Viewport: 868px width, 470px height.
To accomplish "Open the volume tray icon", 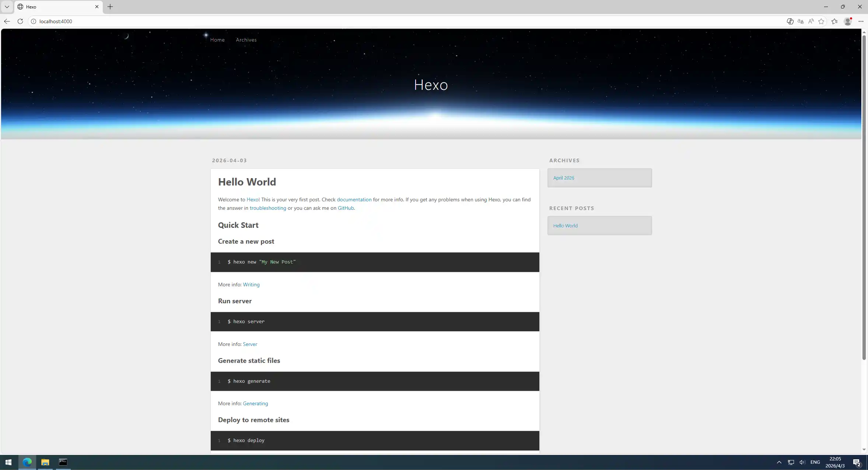I will (802, 462).
